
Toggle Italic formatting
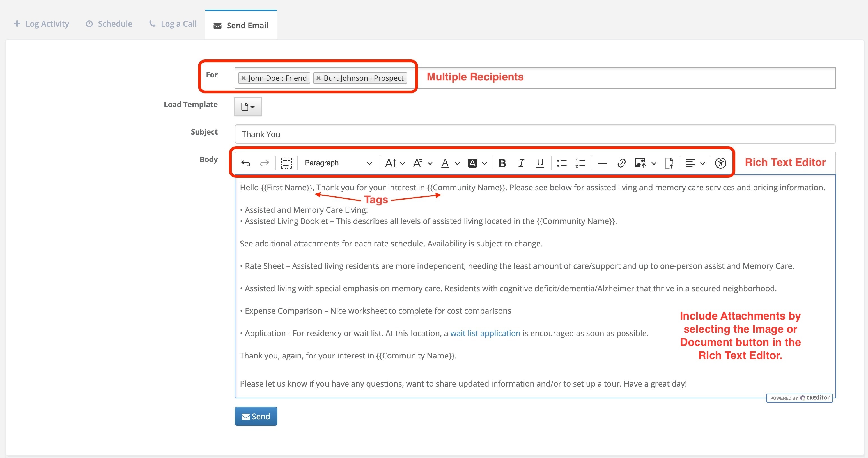tap(521, 163)
